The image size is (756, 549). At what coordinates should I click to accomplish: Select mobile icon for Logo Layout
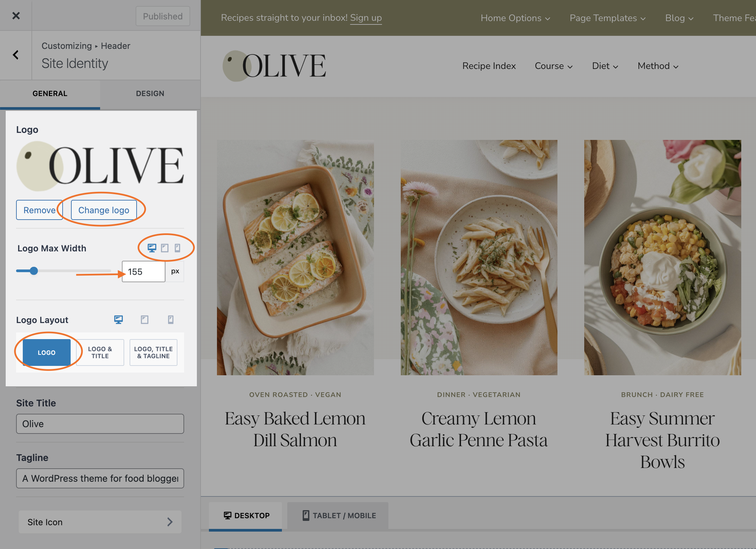(x=170, y=319)
